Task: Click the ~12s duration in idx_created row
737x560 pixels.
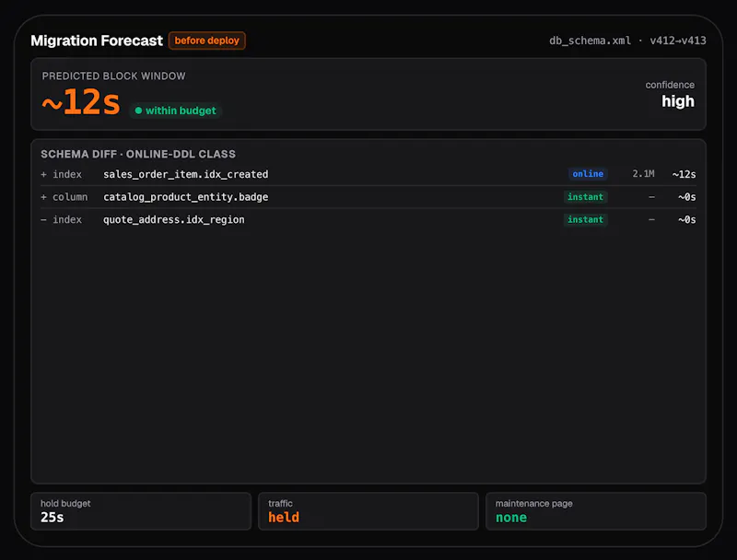Action: (684, 174)
